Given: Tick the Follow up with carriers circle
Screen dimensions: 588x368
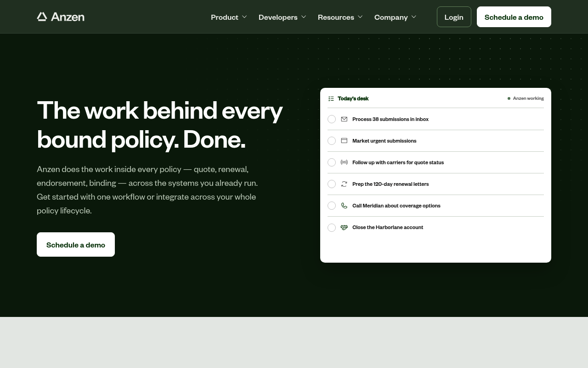Looking at the screenshot, I should pos(332,162).
